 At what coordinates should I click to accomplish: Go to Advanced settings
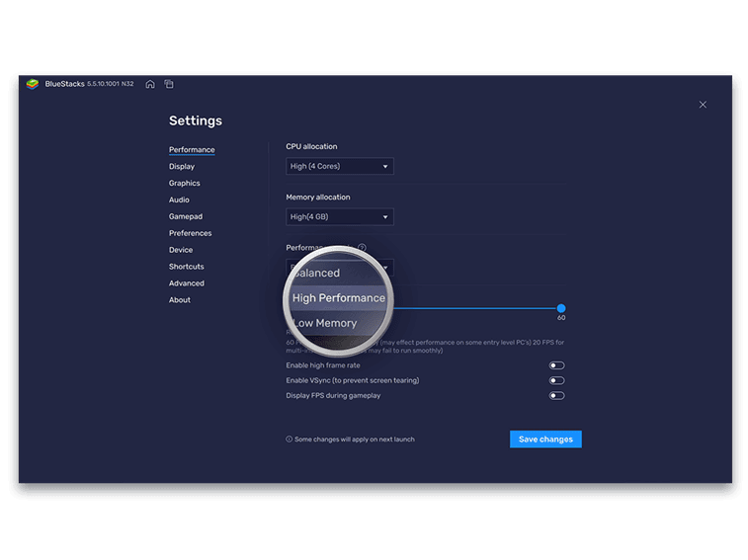187,283
